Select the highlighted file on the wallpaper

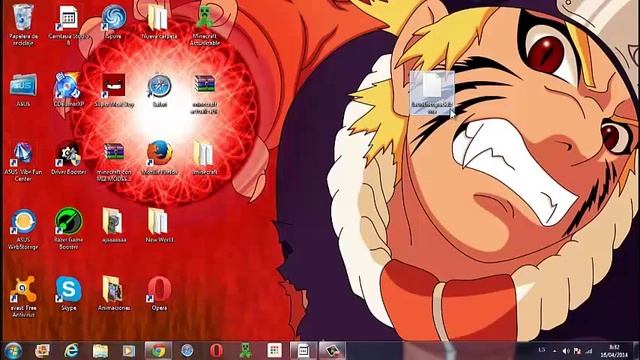point(432,93)
